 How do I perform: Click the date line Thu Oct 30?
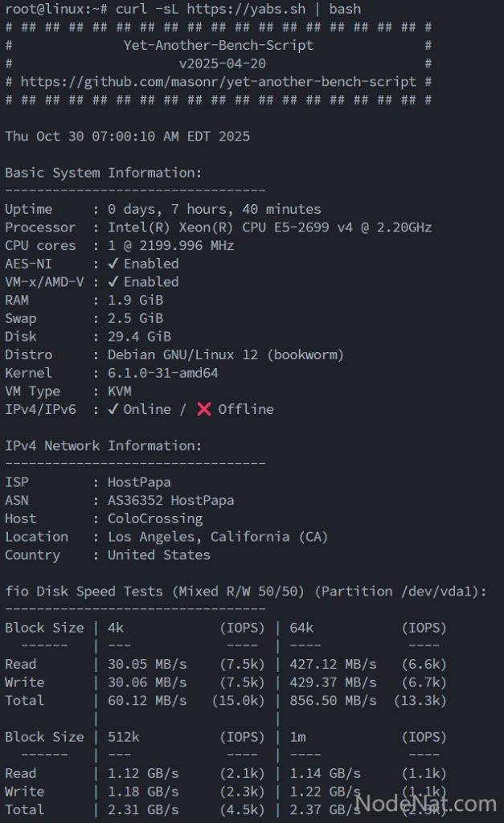[127, 137]
